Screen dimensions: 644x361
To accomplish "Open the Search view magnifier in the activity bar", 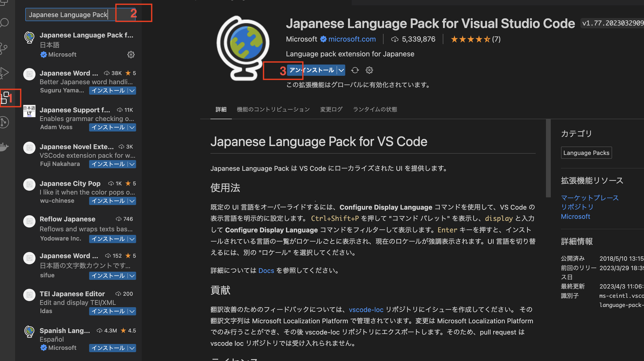I will pyautogui.click(x=4, y=23).
